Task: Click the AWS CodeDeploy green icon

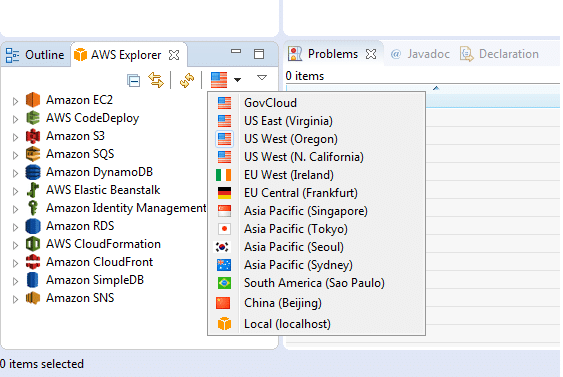Action: coord(33,118)
